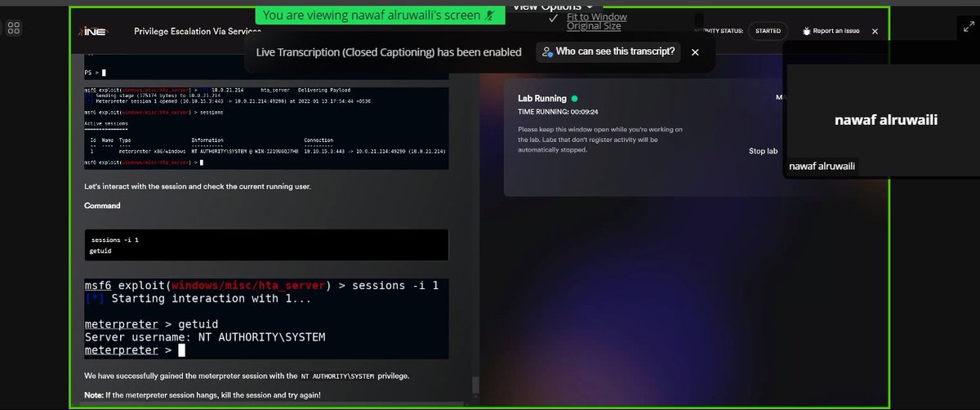The image size is (980, 410).
Task: Click Who can see this transcript button
Action: click(608, 51)
